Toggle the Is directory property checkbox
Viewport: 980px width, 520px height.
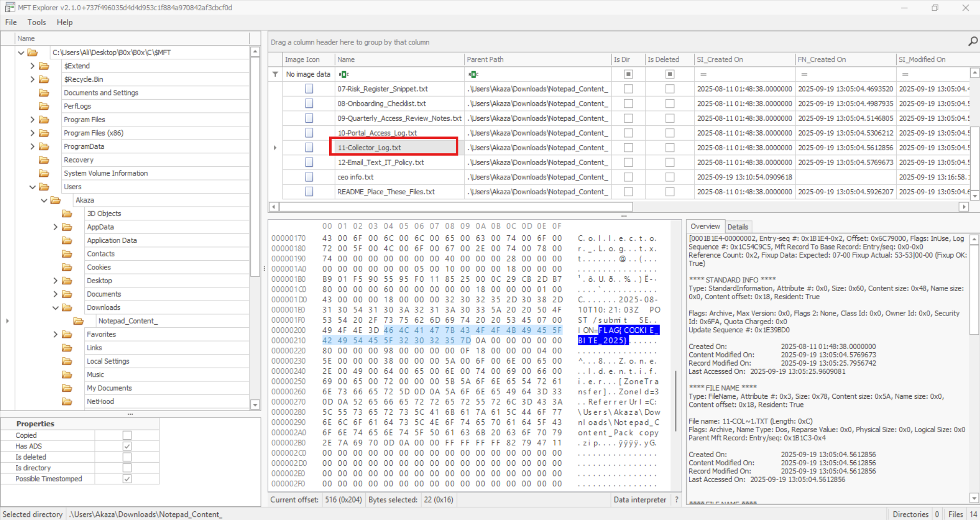coord(127,468)
